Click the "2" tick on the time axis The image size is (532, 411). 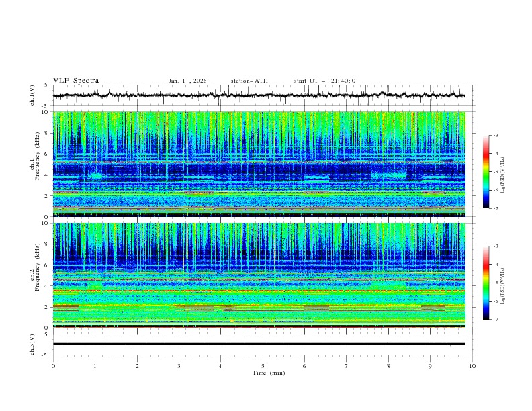[137, 366]
